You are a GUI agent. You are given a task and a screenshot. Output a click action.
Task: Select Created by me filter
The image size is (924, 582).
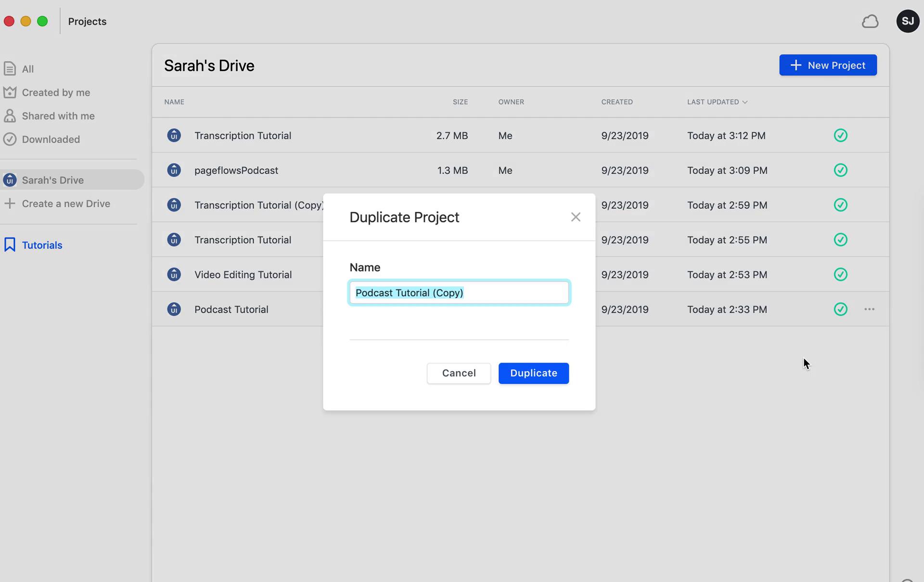click(56, 92)
